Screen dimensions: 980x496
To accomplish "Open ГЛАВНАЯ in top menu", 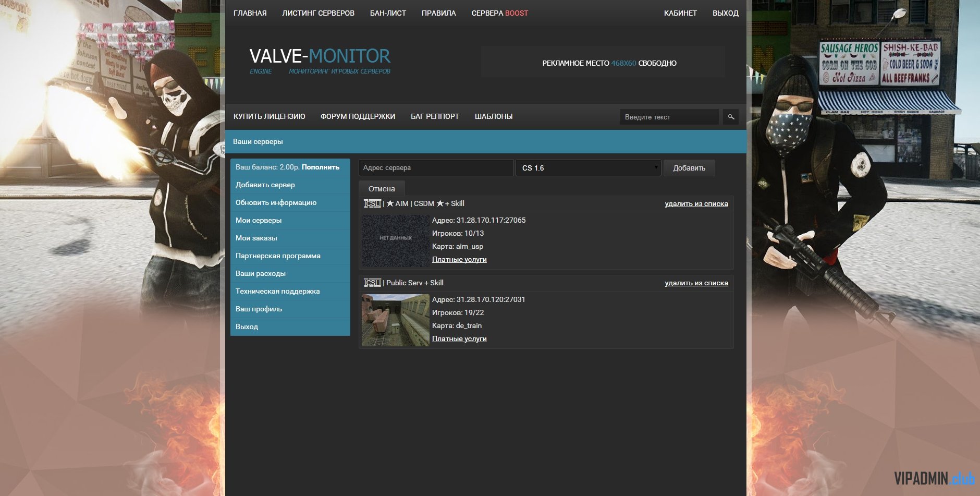I will point(250,13).
